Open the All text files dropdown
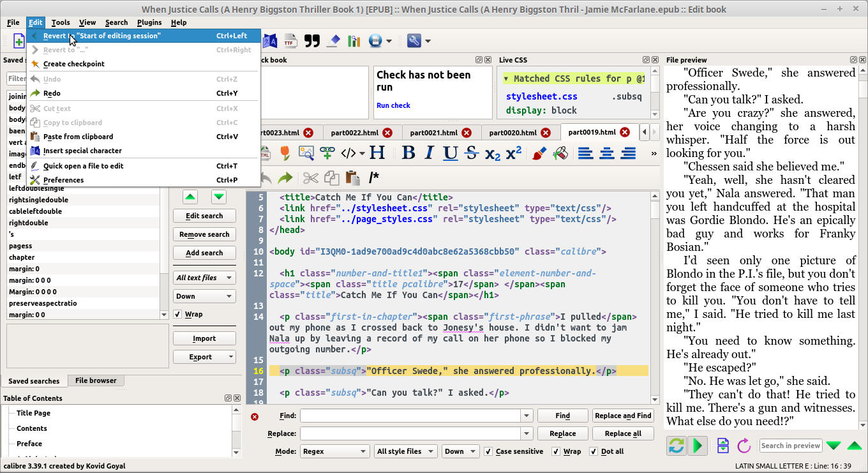This screenshot has height=473, width=868. 204,278
